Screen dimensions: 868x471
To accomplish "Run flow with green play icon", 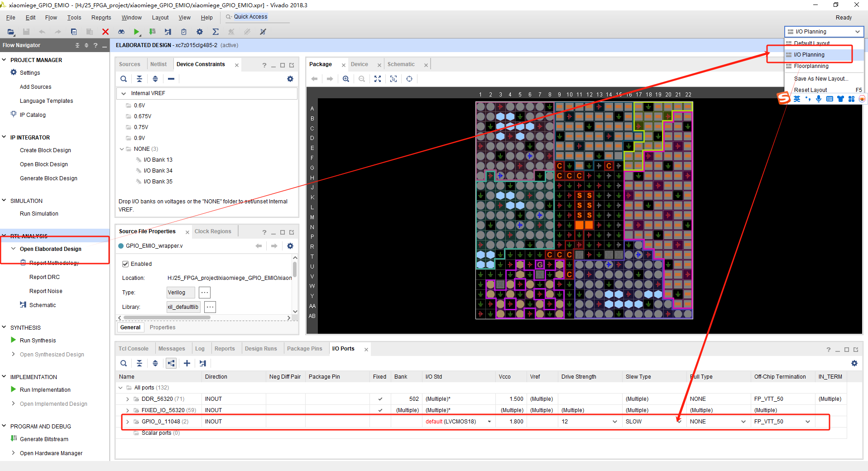I will (x=136, y=32).
